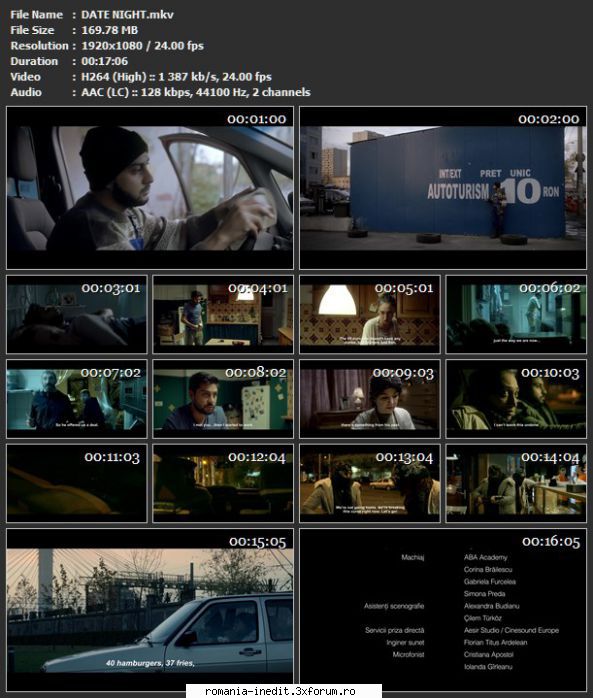The width and height of the screenshot is (593, 698).
Task: View the frame at 00:06:02
Action: [x=516, y=314]
